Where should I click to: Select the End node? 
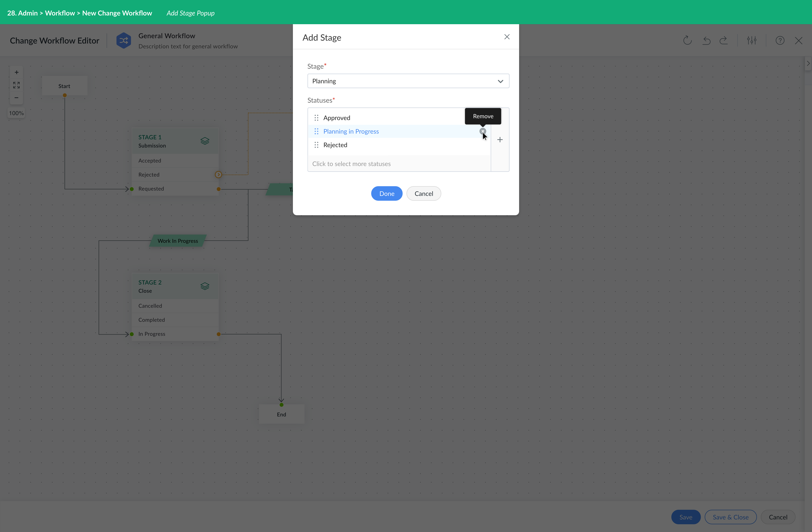[x=281, y=414]
